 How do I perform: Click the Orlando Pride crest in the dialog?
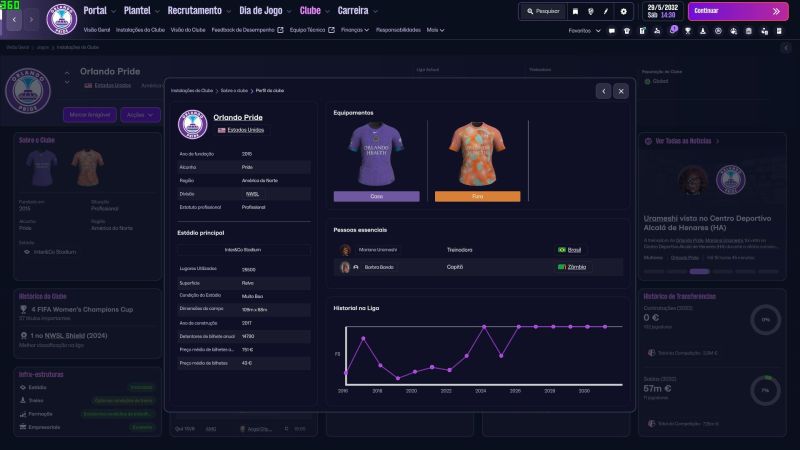(x=192, y=124)
